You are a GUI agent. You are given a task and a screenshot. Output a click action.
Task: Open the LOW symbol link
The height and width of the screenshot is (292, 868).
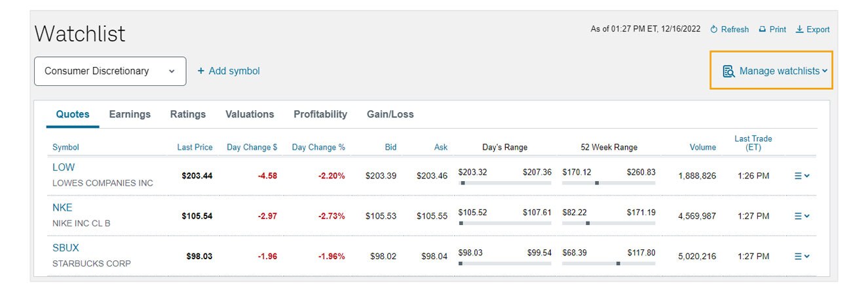tap(64, 167)
